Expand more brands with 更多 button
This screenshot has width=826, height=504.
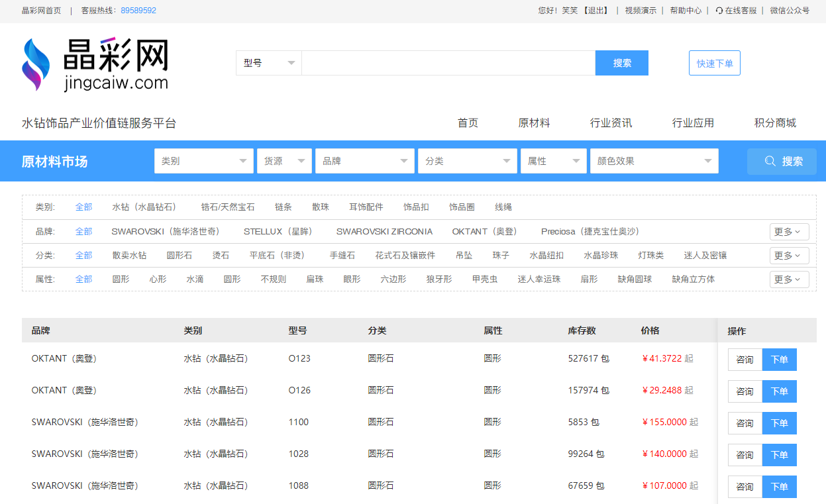click(789, 232)
